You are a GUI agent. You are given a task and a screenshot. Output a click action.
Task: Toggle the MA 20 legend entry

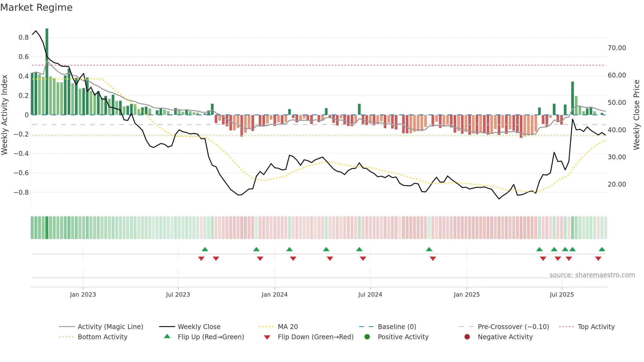278,327
